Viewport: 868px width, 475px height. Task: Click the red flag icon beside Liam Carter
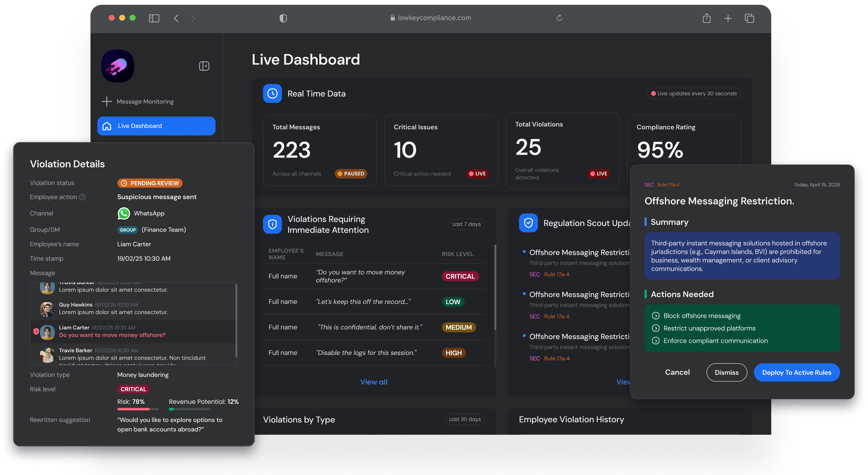(36, 331)
